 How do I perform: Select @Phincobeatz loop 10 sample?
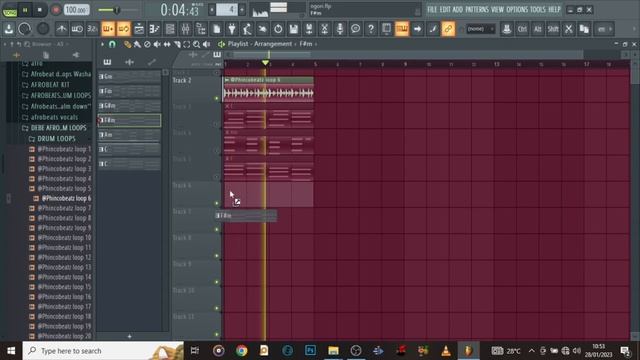tap(60, 238)
